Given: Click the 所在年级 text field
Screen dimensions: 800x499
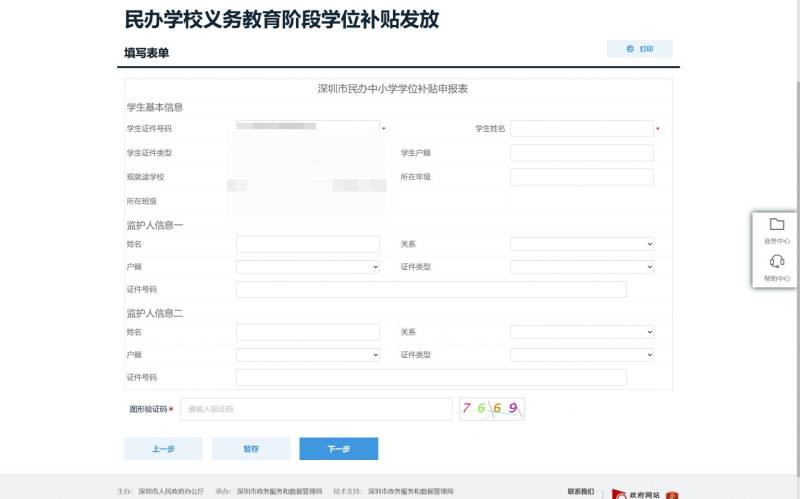Looking at the screenshot, I should click(581, 177).
